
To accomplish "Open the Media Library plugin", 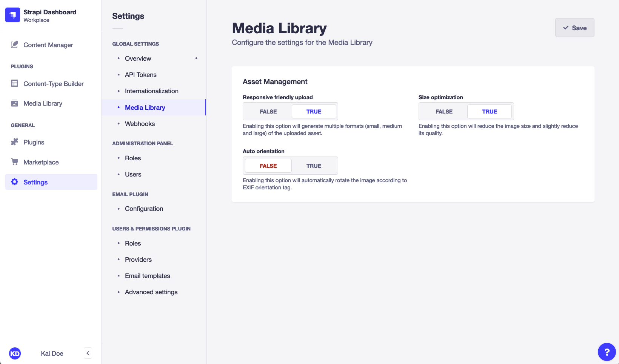I will tap(43, 103).
